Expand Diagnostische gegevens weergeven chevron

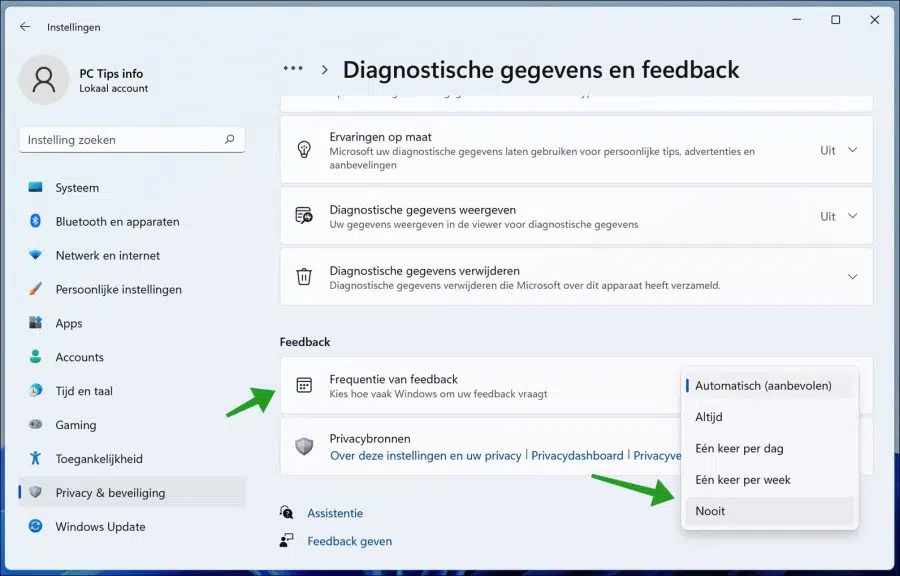tap(852, 216)
